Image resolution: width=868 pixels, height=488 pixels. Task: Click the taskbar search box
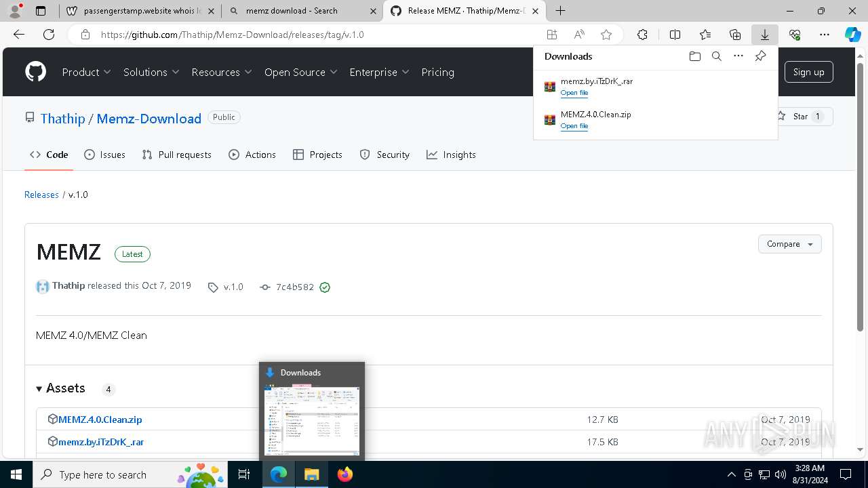130,474
